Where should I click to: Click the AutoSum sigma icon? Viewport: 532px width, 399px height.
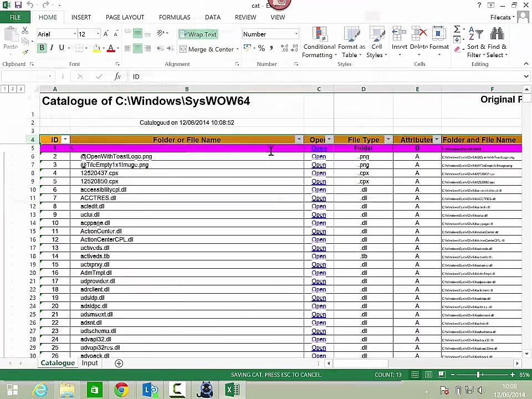[x=457, y=29]
